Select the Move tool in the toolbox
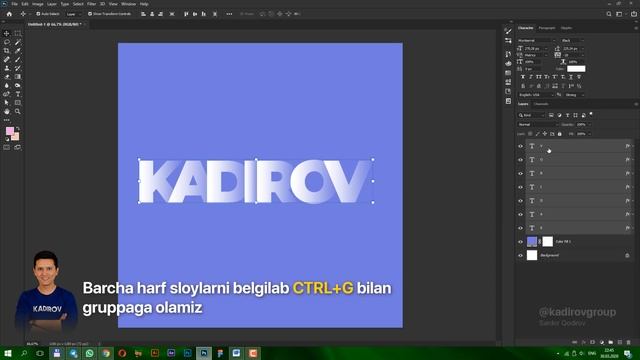The width and height of the screenshot is (640, 360). click(7, 33)
